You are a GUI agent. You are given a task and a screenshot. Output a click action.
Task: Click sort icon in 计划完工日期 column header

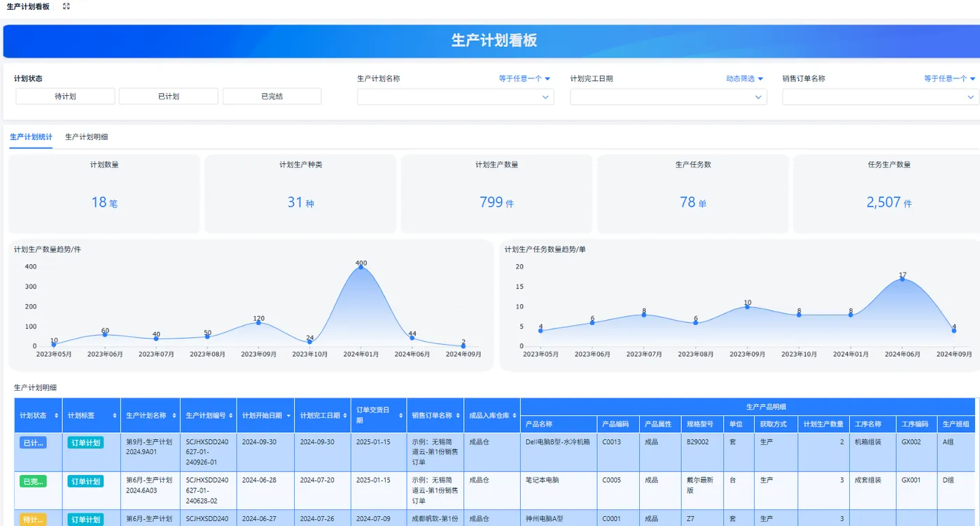pos(346,415)
